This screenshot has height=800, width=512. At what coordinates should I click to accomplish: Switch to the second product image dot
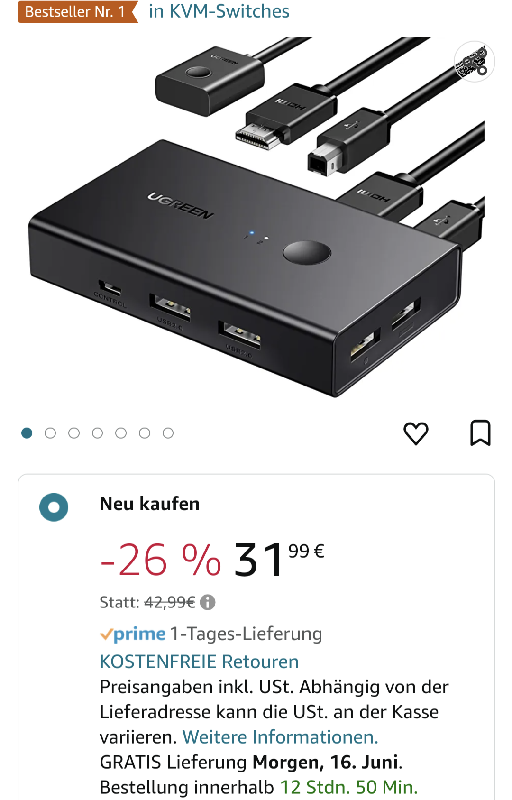pos(50,433)
